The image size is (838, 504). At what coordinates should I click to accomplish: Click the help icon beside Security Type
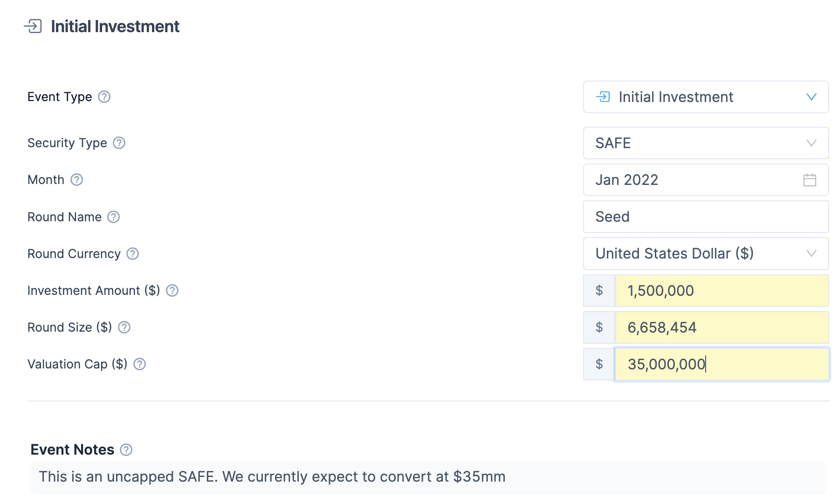coord(119,143)
